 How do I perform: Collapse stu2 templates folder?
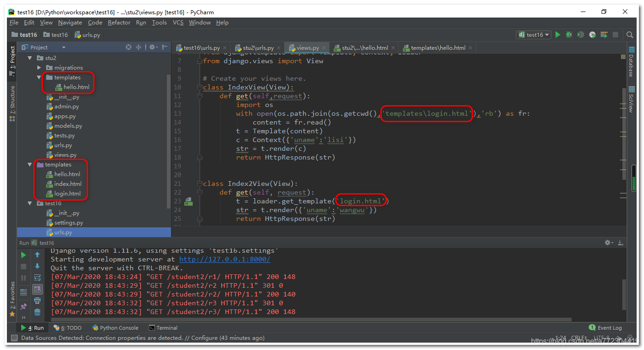(39, 77)
